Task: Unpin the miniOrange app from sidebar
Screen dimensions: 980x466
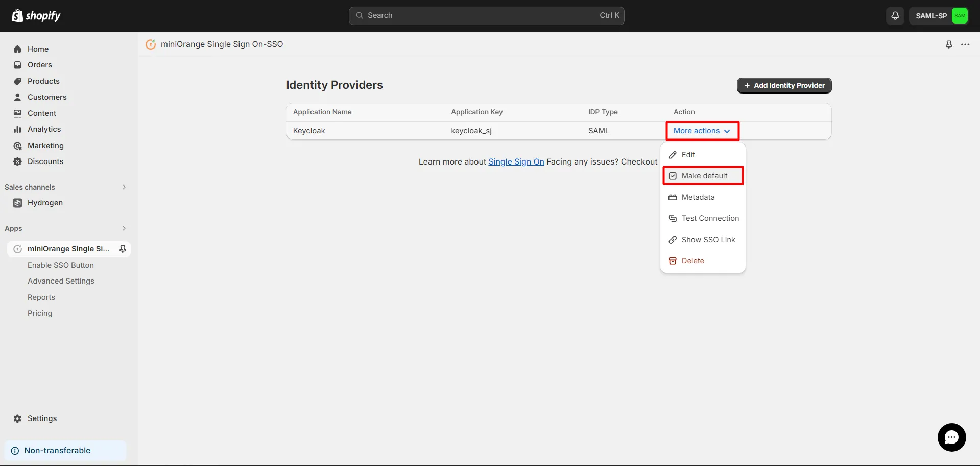Action: pos(123,249)
